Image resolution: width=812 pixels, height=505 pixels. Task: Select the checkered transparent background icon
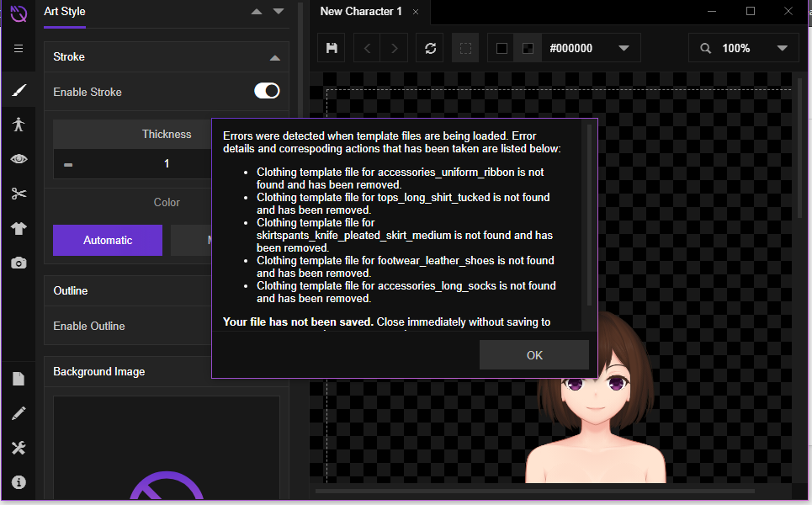tap(528, 48)
